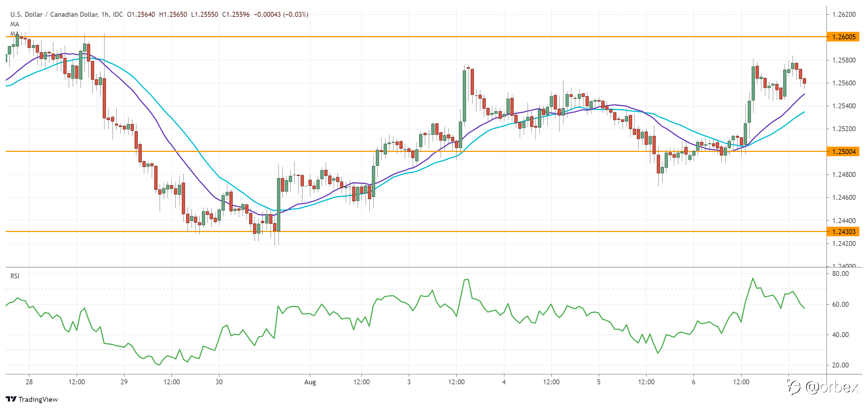The height and width of the screenshot is (409, 868).
Task: Click the 1.26200 price axis value
Action: click(x=844, y=15)
